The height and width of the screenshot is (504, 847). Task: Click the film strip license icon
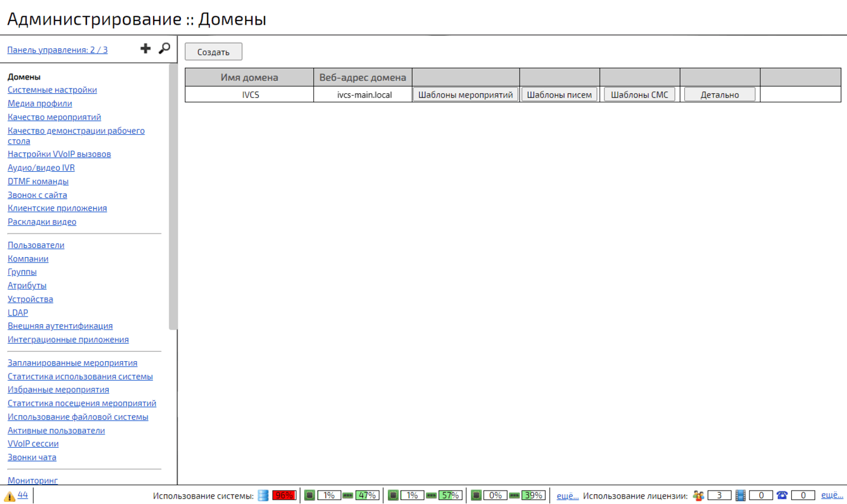tap(741, 496)
